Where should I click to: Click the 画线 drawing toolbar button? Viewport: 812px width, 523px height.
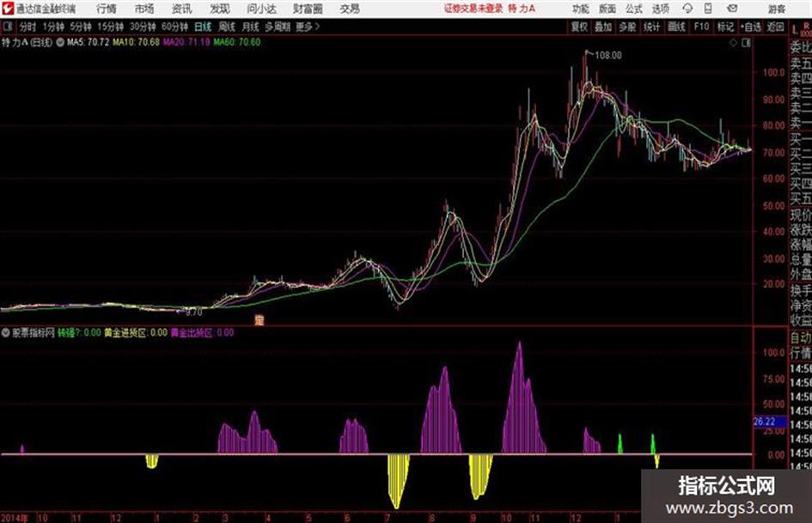click(x=676, y=27)
